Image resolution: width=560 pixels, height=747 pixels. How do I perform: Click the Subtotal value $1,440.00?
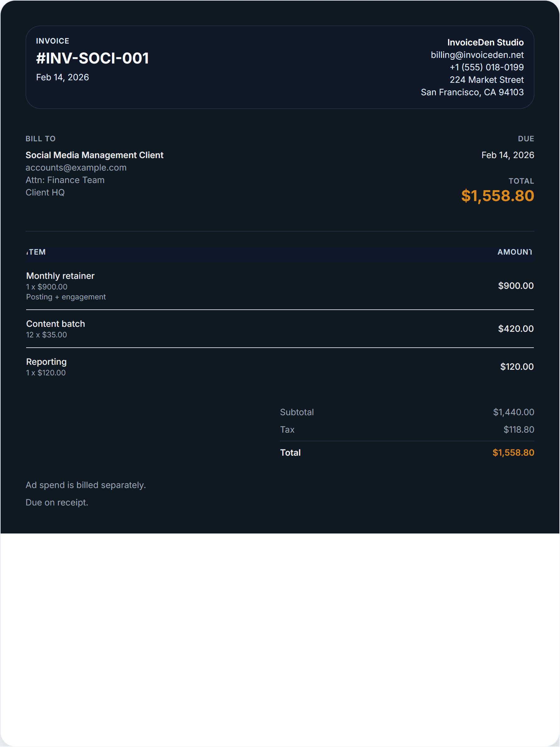click(513, 412)
